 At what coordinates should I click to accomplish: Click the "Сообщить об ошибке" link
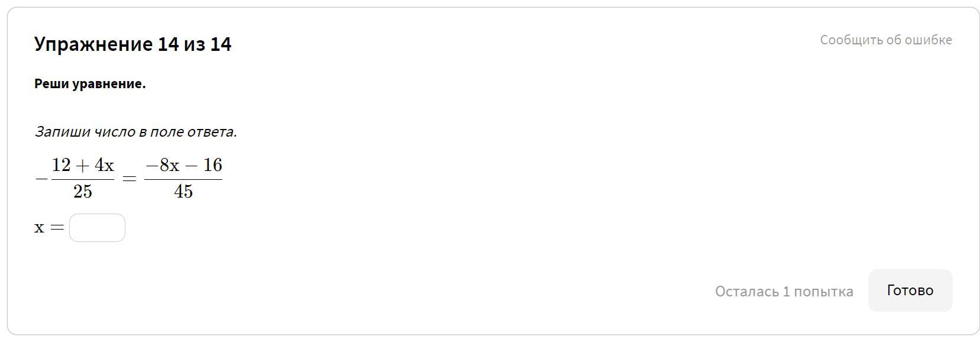coord(885,40)
